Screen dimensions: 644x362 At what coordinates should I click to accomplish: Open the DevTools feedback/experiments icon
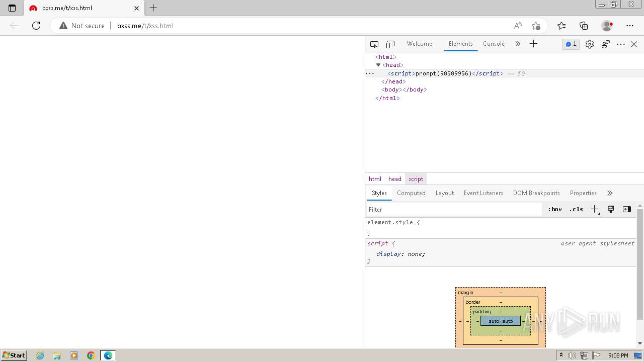point(606,44)
